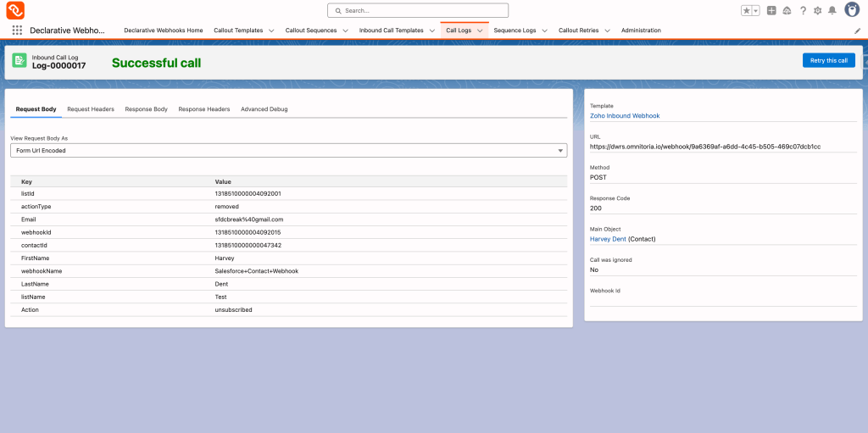The width and height of the screenshot is (868, 433).
Task: Click the listId value 1318510000004092001
Action: (x=248, y=194)
